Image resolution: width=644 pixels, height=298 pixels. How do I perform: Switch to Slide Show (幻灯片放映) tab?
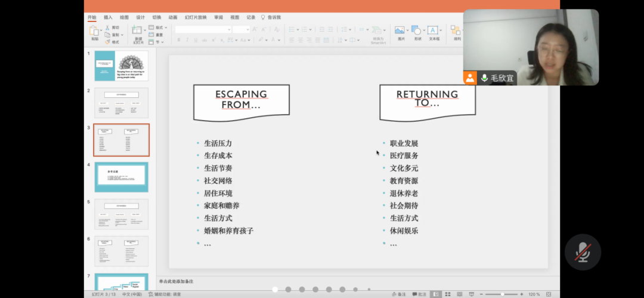196,17
